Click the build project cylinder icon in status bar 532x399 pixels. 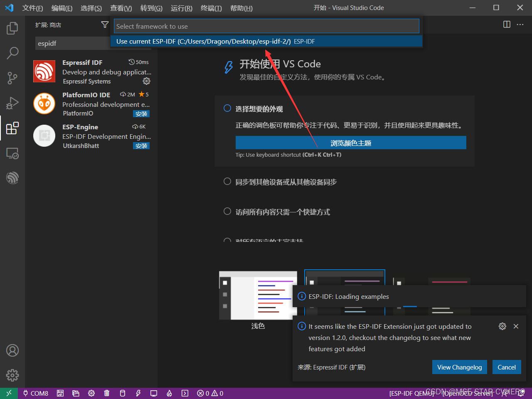[122, 393]
